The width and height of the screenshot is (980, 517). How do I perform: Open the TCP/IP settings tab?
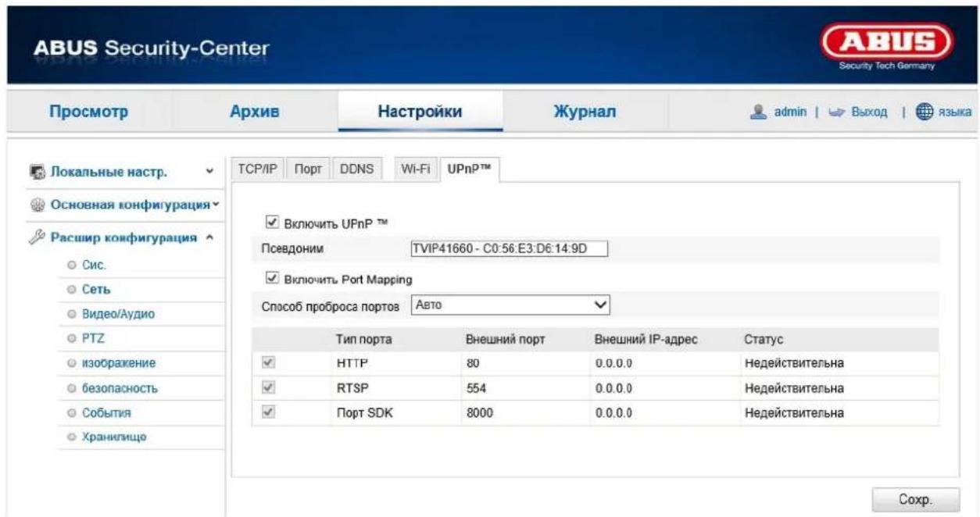coord(258,169)
